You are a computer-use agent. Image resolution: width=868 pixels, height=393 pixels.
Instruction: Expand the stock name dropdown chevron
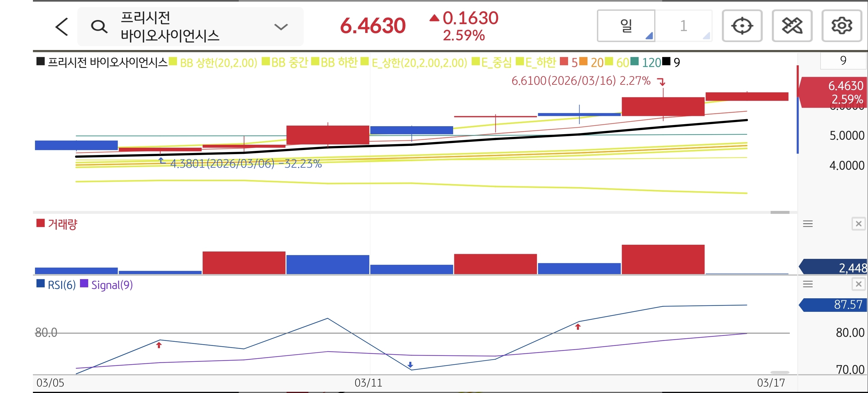281,27
